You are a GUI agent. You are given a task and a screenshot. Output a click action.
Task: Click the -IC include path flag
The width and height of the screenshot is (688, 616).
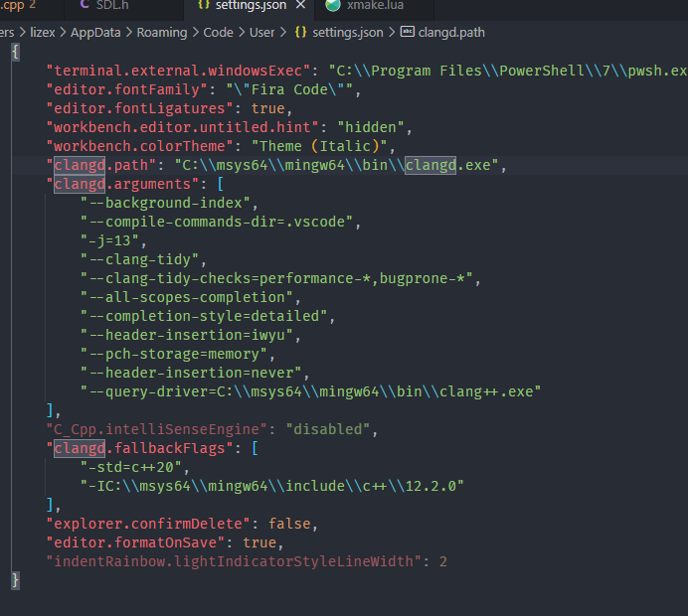click(x=272, y=485)
